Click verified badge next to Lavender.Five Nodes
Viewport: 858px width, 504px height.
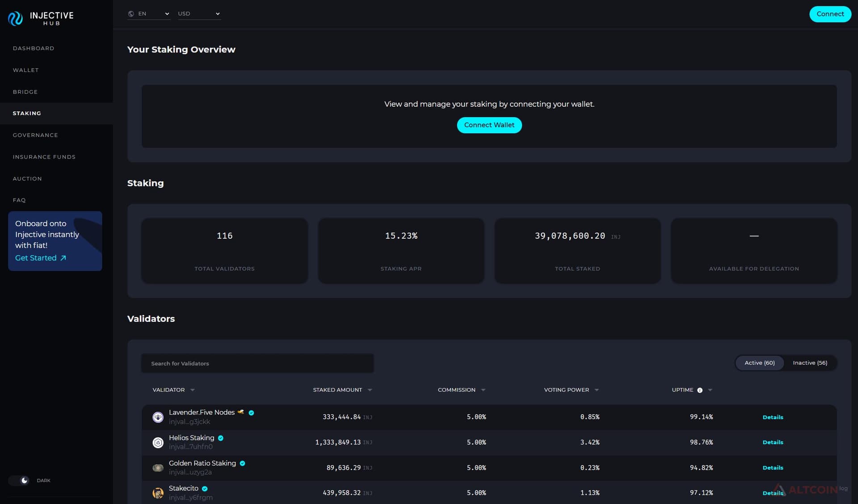pyautogui.click(x=251, y=413)
